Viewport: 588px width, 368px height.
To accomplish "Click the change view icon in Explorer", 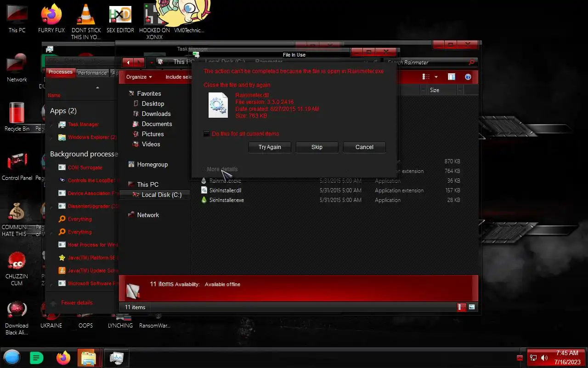I will [426, 77].
